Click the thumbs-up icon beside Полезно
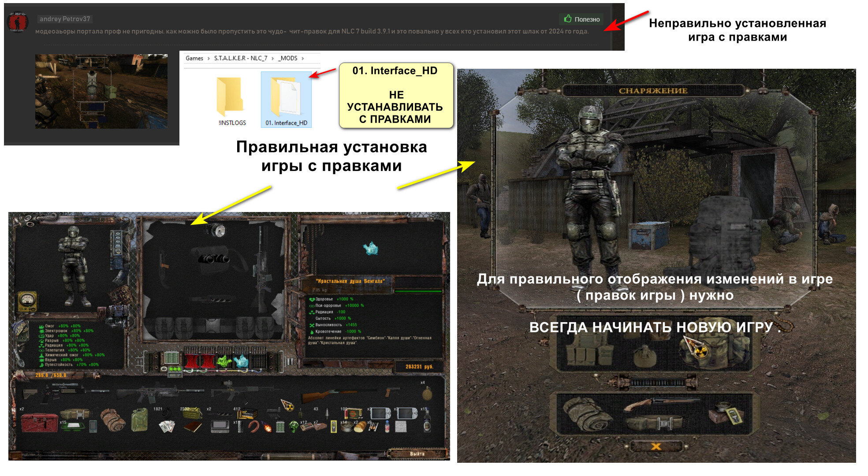Screen dimensions: 868x476 (568, 19)
